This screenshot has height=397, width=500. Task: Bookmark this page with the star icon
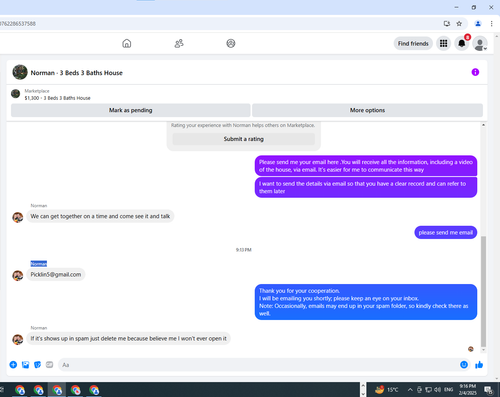(459, 24)
